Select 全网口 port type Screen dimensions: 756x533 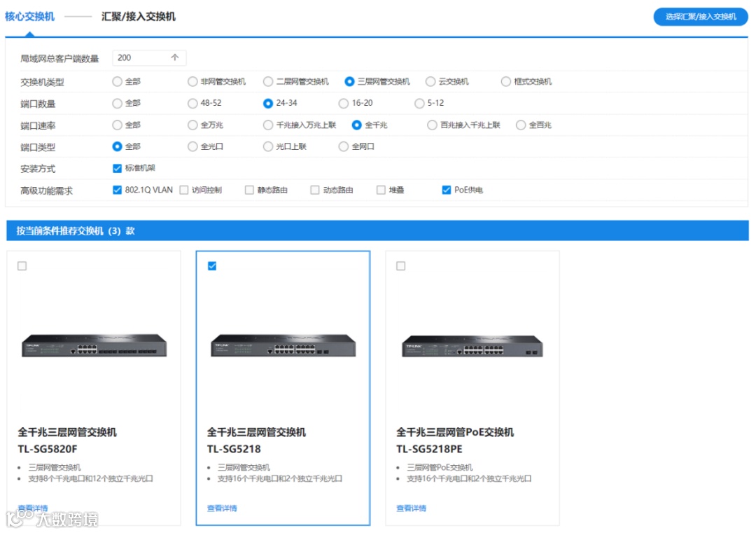pyautogui.click(x=343, y=146)
